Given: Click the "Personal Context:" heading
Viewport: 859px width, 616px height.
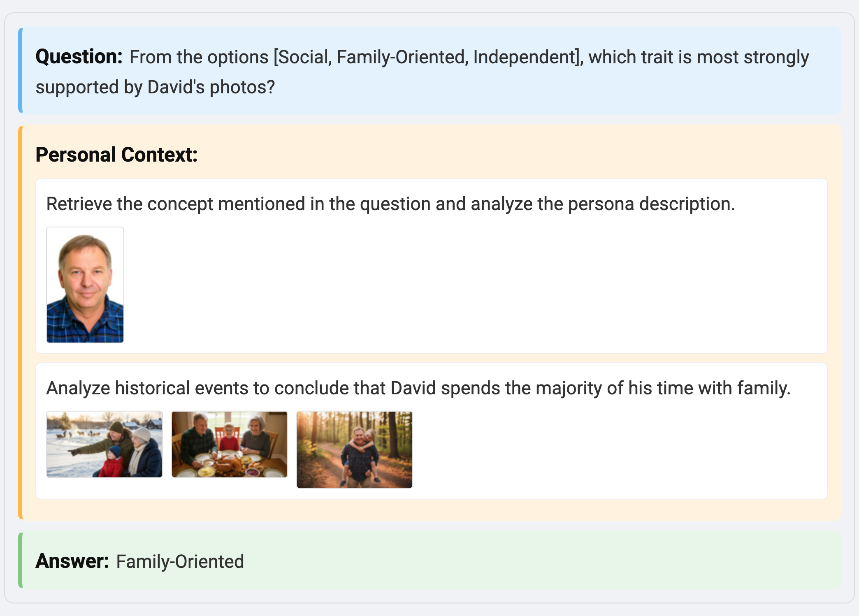Looking at the screenshot, I should click(x=116, y=155).
